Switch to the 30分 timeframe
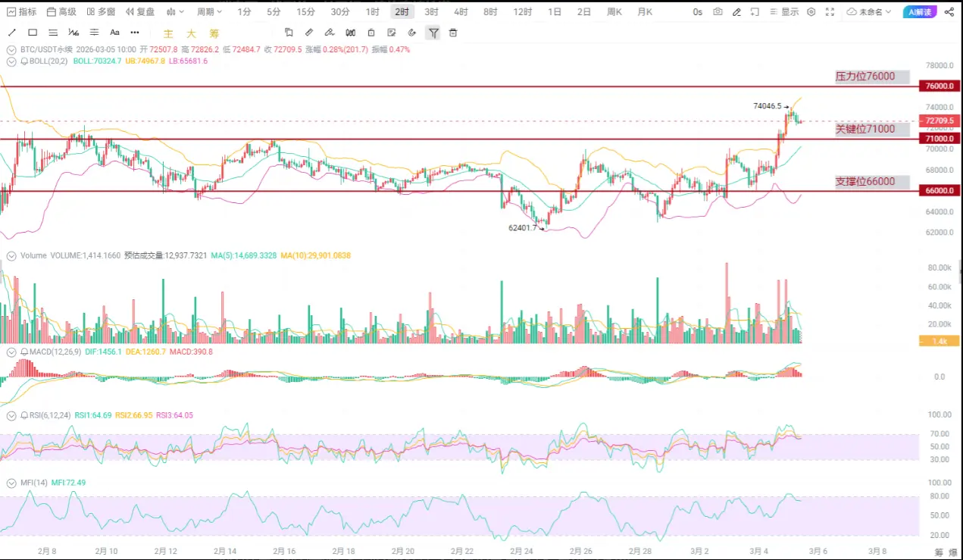The height and width of the screenshot is (560, 963). 340,12
